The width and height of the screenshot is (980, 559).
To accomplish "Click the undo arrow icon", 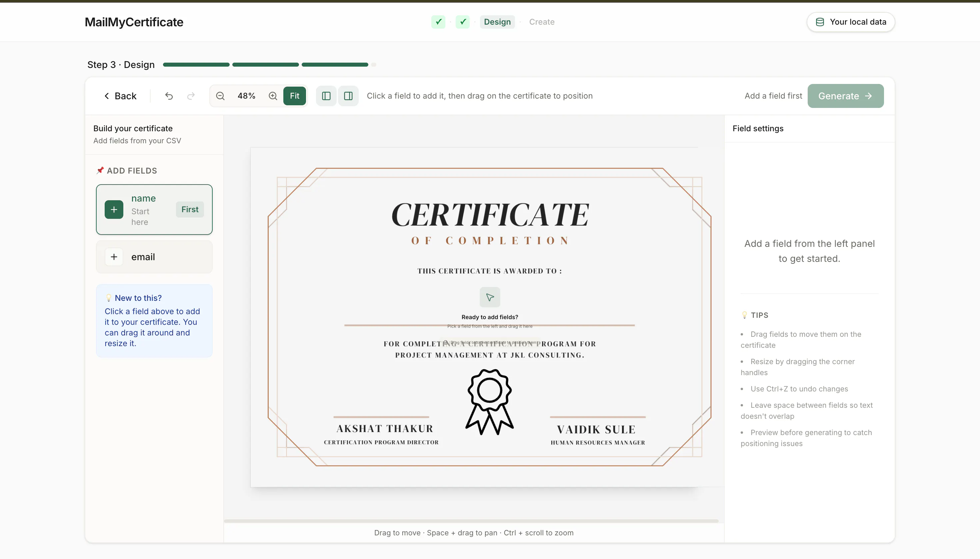I will [x=169, y=96].
